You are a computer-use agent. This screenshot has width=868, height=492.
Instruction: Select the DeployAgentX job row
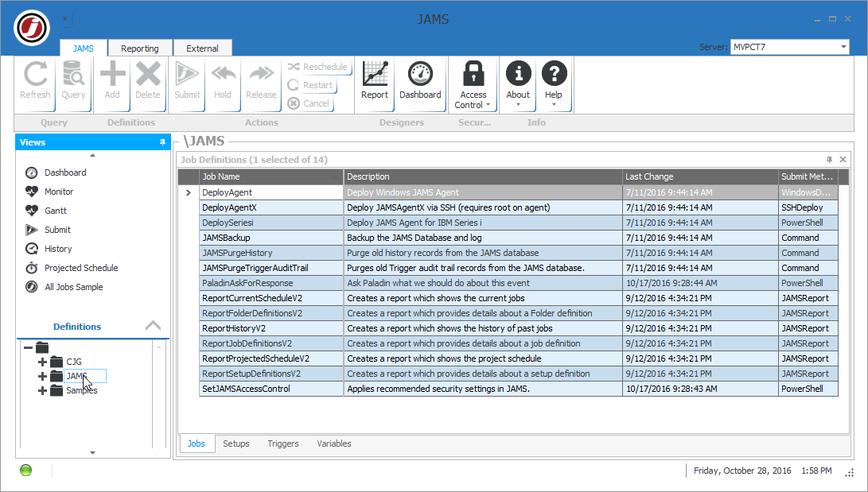(x=519, y=208)
